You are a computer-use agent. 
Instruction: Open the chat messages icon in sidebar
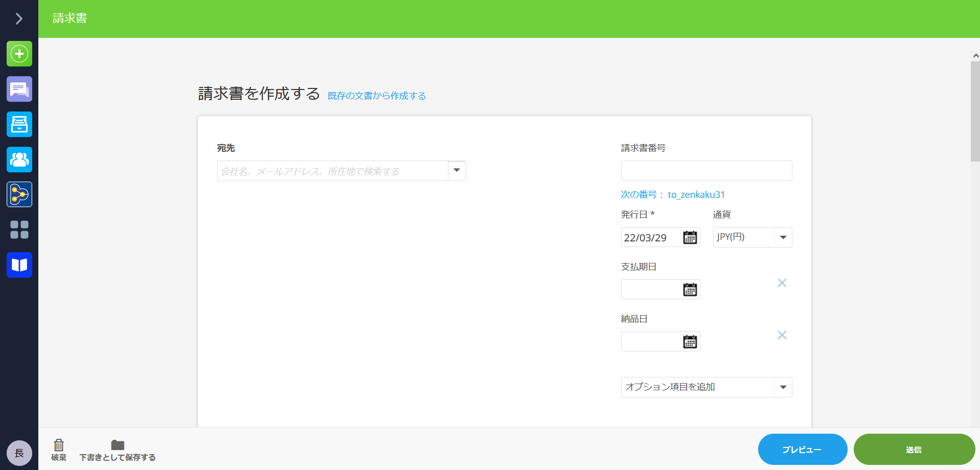point(19,89)
